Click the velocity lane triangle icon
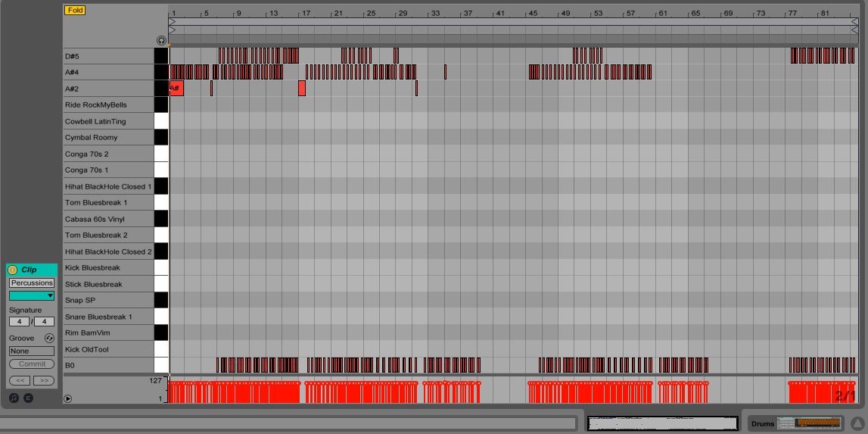The image size is (868, 434). click(67, 398)
